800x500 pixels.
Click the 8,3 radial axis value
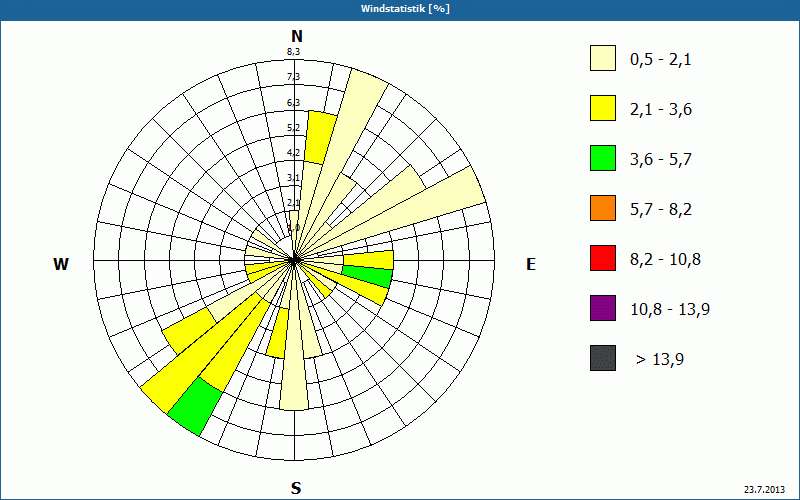coord(293,52)
